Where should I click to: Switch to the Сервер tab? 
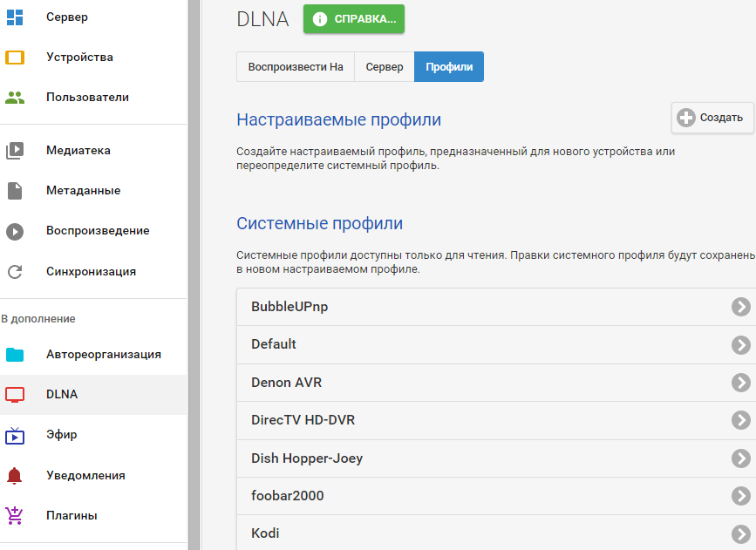point(385,67)
